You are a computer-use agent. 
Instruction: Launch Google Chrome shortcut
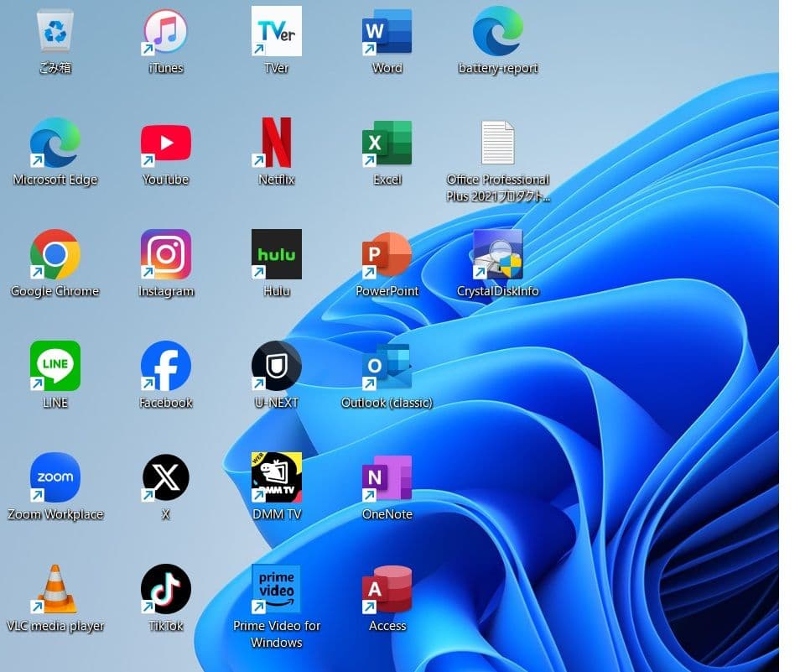click(55, 254)
